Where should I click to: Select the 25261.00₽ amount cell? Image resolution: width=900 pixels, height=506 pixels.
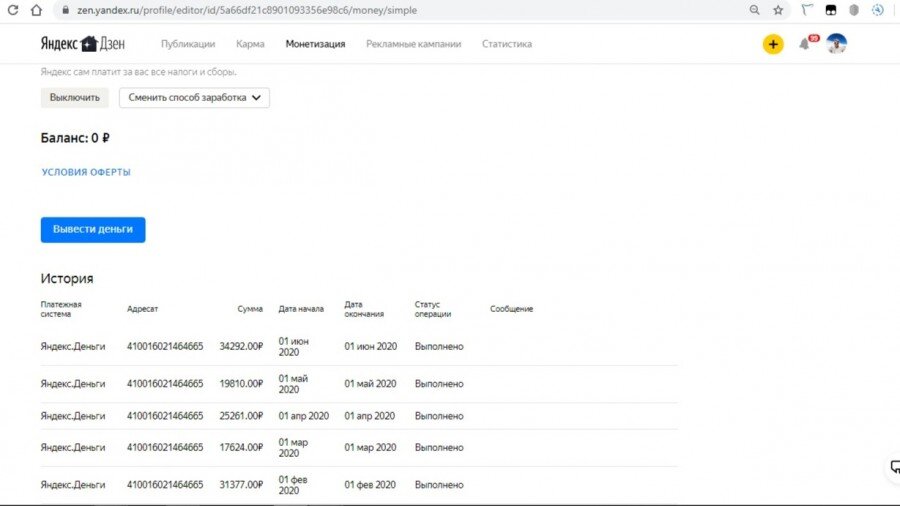pyautogui.click(x=241, y=416)
